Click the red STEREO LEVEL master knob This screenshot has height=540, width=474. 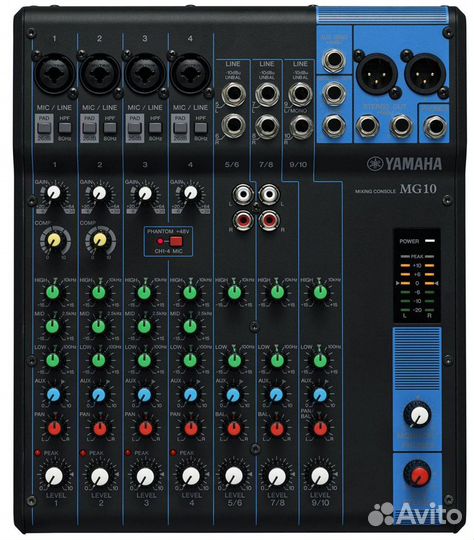tap(418, 475)
